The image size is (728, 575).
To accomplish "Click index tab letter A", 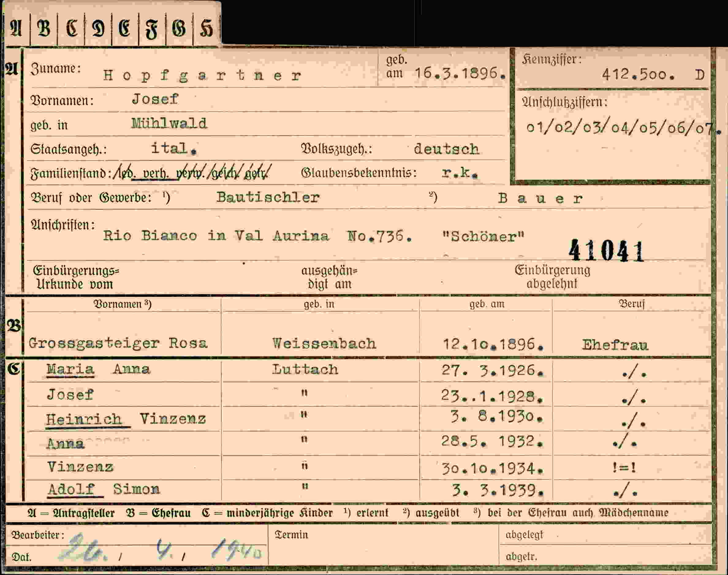I will 16,28.
